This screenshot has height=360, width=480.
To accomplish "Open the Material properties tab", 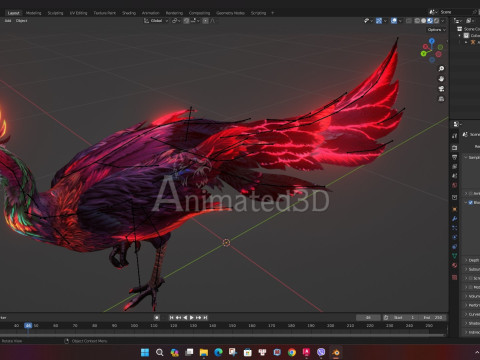I will tap(455, 265).
